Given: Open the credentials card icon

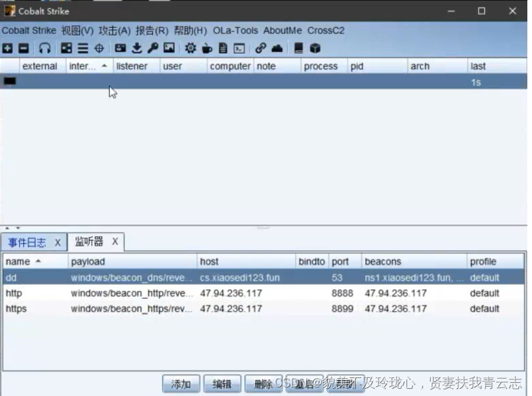Looking at the screenshot, I should click(x=120, y=48).
